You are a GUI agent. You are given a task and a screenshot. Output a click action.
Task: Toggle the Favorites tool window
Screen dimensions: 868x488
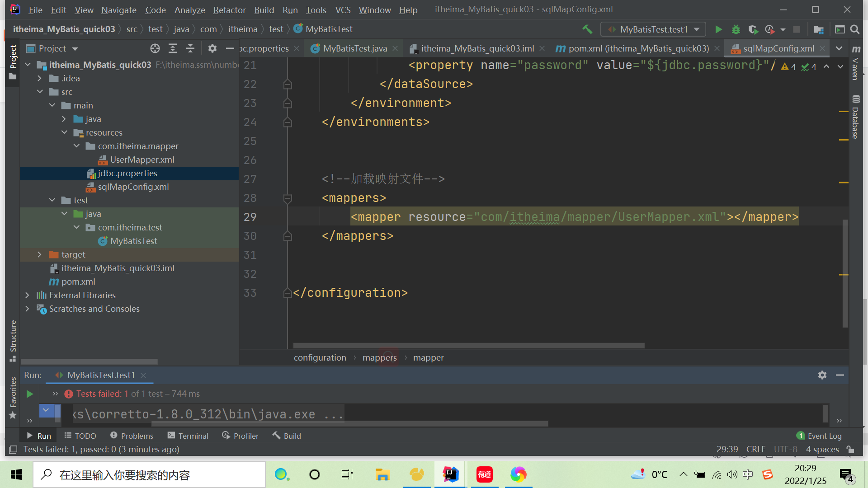[x=12, y=393]
